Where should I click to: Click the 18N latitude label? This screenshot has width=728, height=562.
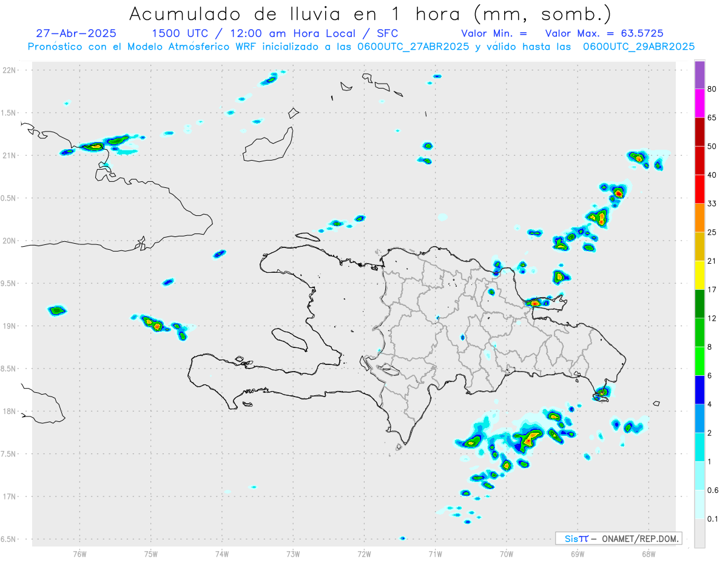(9, 412)
